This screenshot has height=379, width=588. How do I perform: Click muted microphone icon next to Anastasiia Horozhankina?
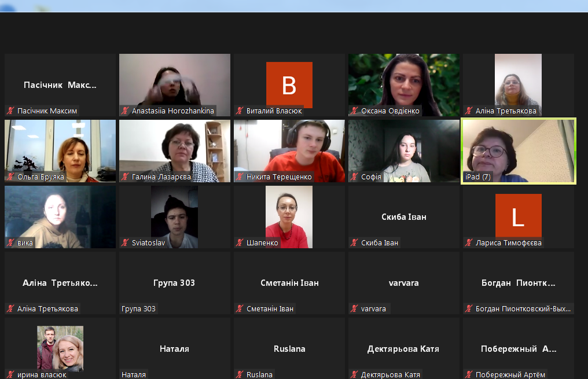pos(125,111)
